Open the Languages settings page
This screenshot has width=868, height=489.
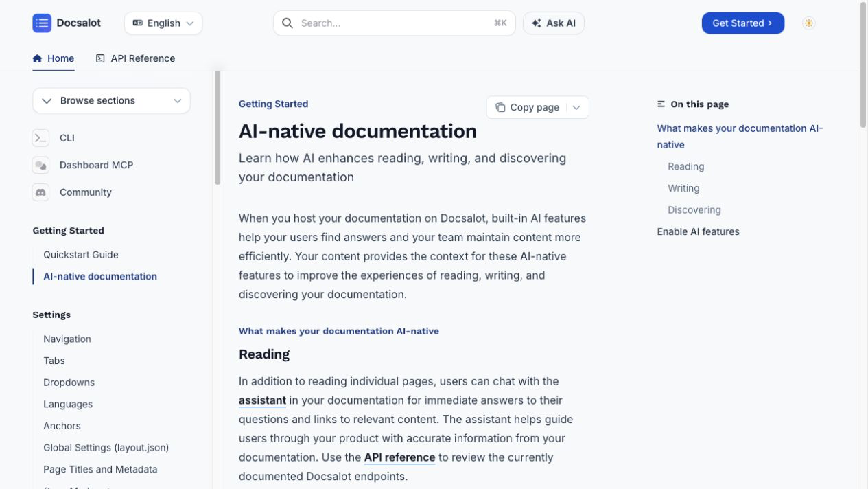tap(68, 404)
